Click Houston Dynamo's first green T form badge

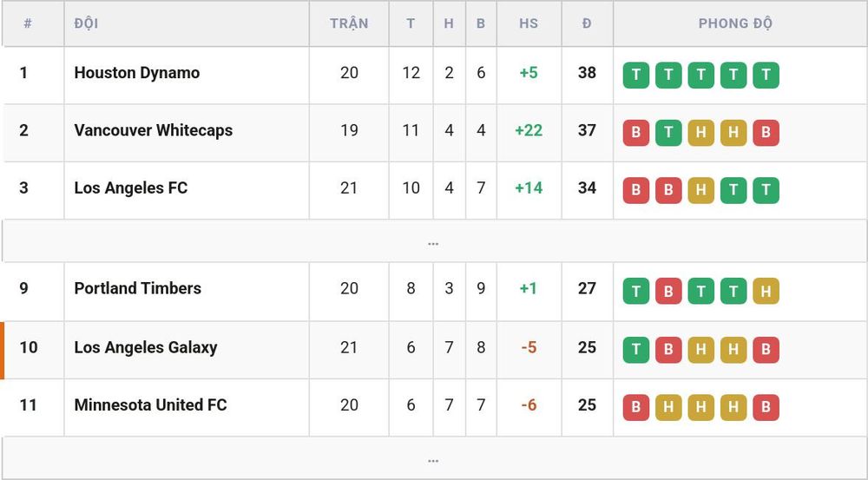[x=636, y=75]
